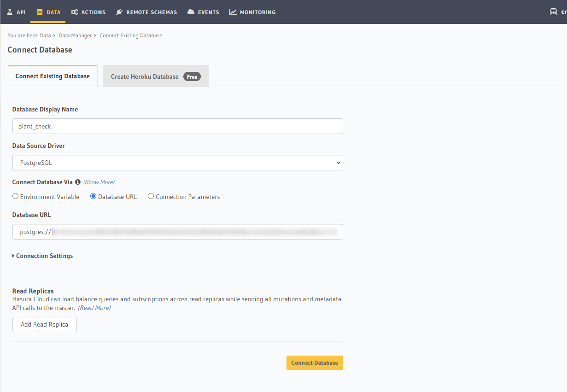
Task: Open MONITORING via the chart icon
Action: click(x=234, y=12)
